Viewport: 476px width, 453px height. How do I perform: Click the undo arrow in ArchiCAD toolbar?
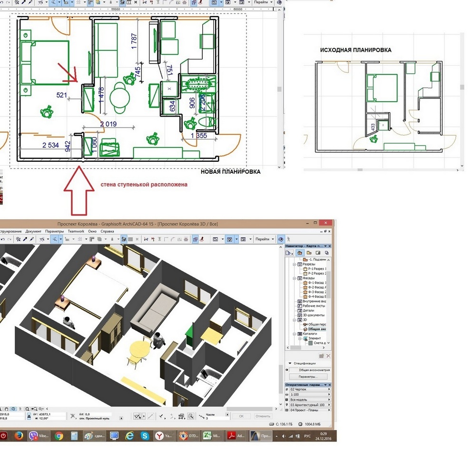(3, 239)
